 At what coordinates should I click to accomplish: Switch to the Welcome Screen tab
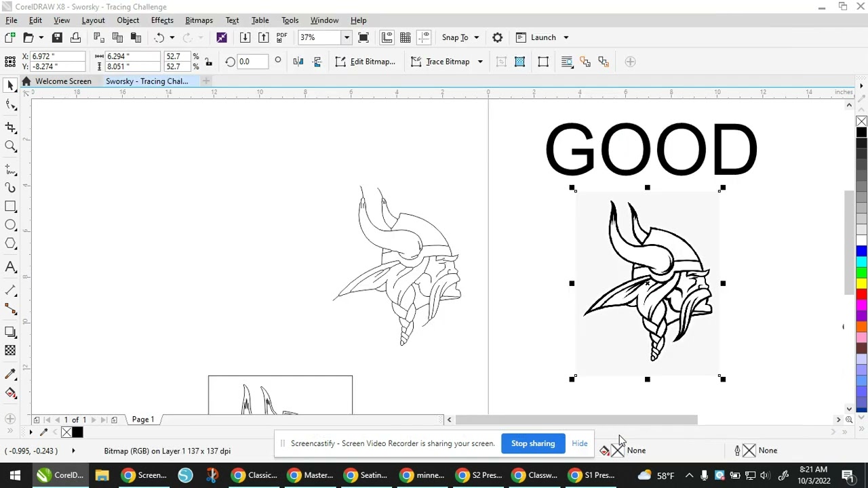pos(63,81)
